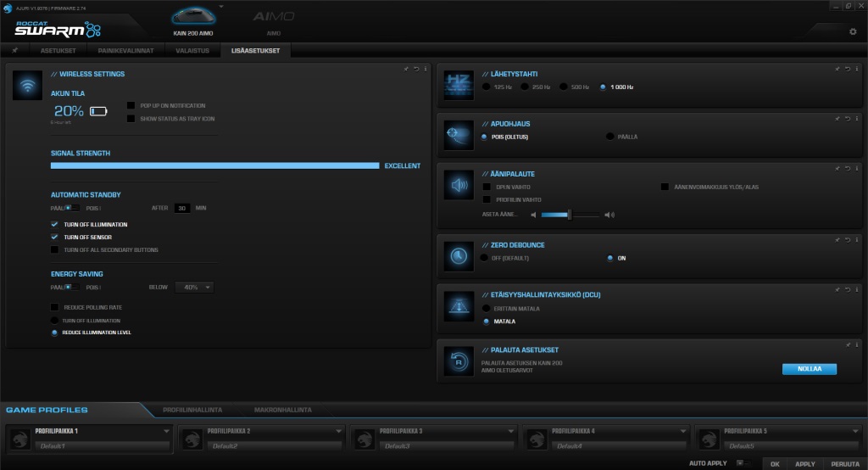Screen dimensions: 868x470
Task: Pin the Äänipalaute panel
Action: [x=837, y=169]
